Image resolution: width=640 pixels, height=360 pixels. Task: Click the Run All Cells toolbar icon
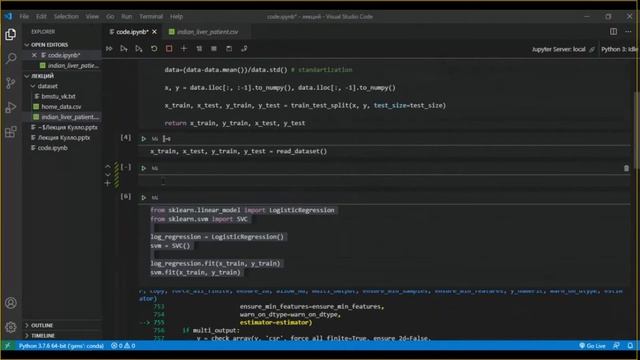coord(109,49)
